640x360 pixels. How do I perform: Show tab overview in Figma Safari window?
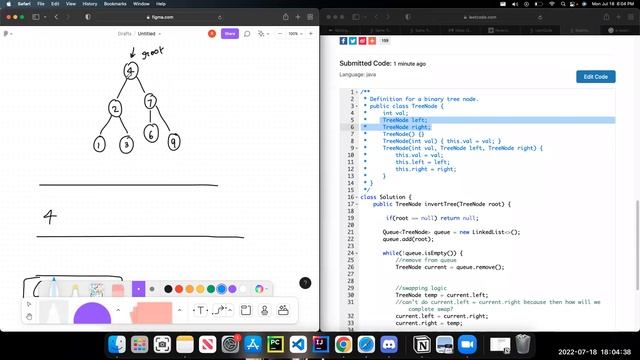pyautogui.click(x=310, y=17)
